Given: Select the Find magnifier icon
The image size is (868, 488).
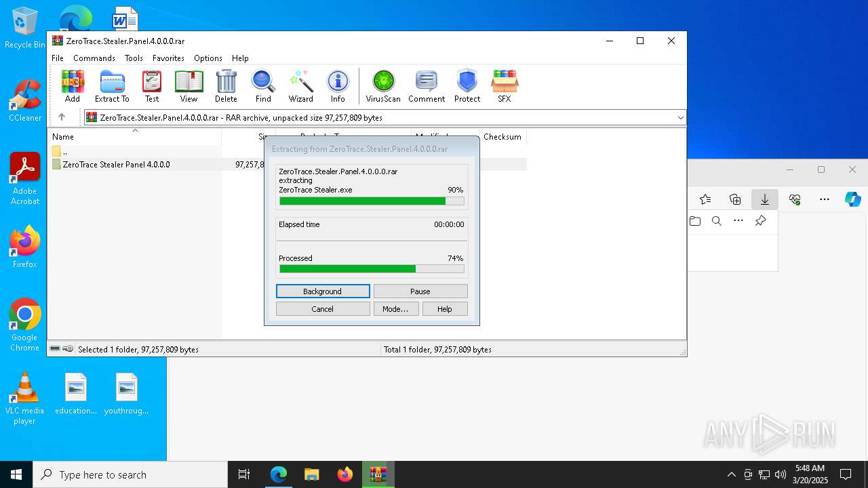Looking at the screenshot, I should (x=263, y=86).
